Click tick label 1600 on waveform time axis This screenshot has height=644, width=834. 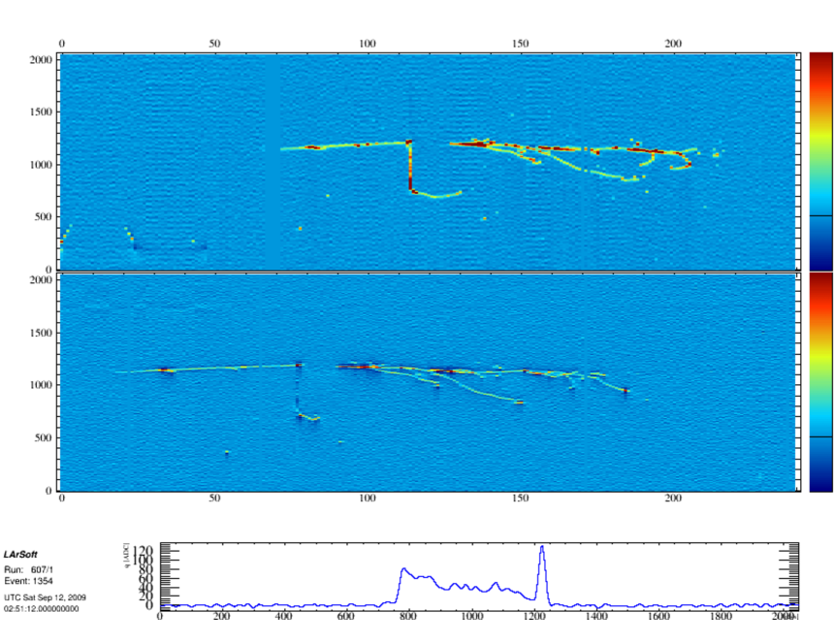pos(658,616)
